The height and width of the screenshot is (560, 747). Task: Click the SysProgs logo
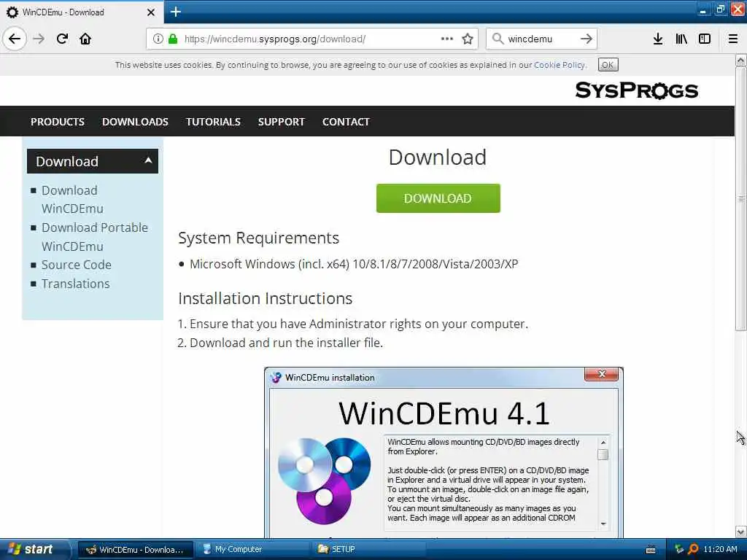(x=636, y=90)
